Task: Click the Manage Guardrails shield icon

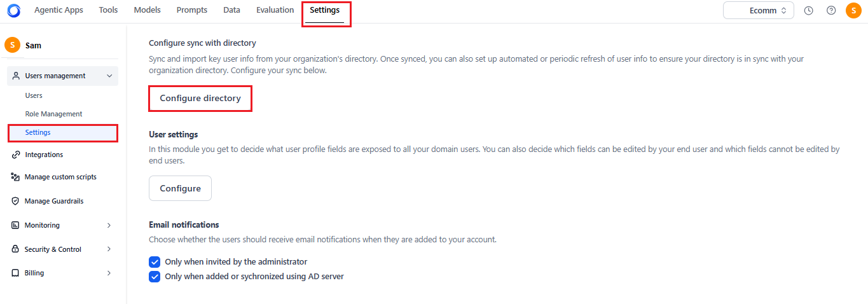Action: [x=16, y=201]
